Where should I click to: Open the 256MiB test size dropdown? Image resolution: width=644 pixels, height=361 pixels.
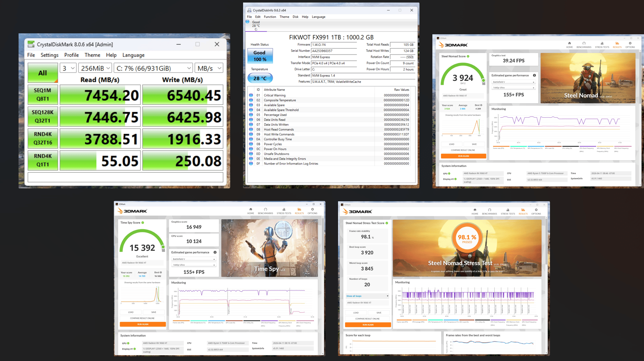tap(95, 68)
